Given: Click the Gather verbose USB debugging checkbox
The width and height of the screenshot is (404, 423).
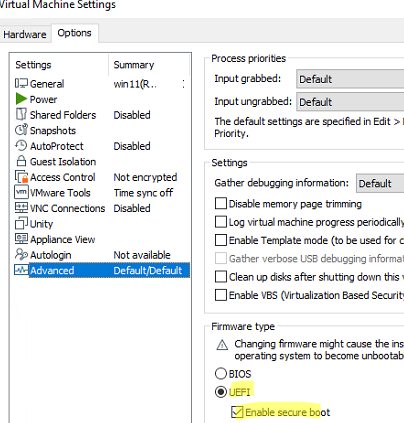Looking at the screenshot, I should (x=221, y=258).
